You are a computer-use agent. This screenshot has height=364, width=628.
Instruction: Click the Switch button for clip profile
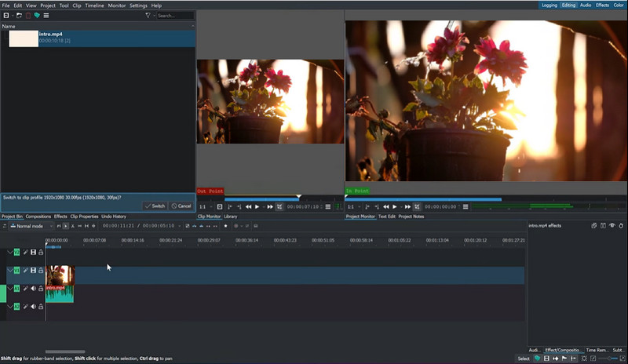155,206
